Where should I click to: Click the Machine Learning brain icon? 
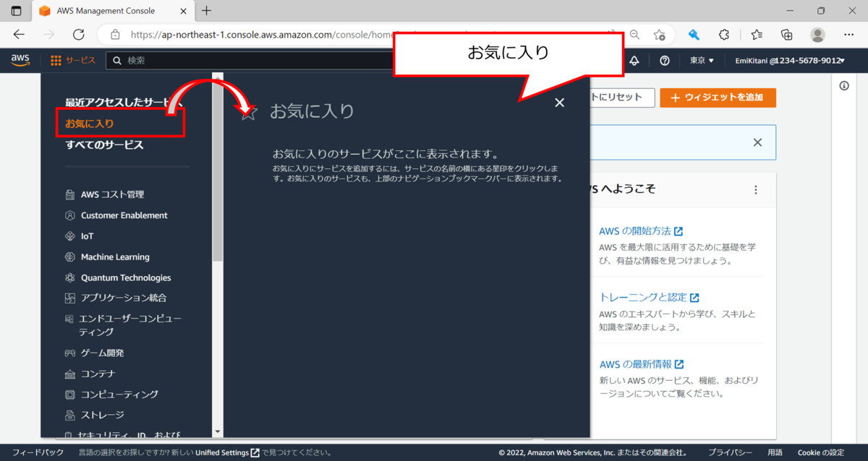(70, 257)
